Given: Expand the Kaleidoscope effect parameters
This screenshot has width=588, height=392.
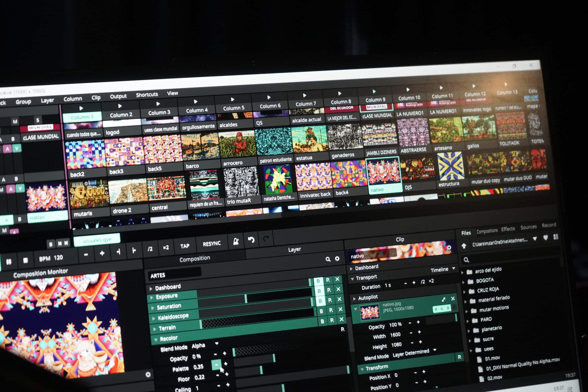Looking at the screenshot, I should [x=153, y=318].
